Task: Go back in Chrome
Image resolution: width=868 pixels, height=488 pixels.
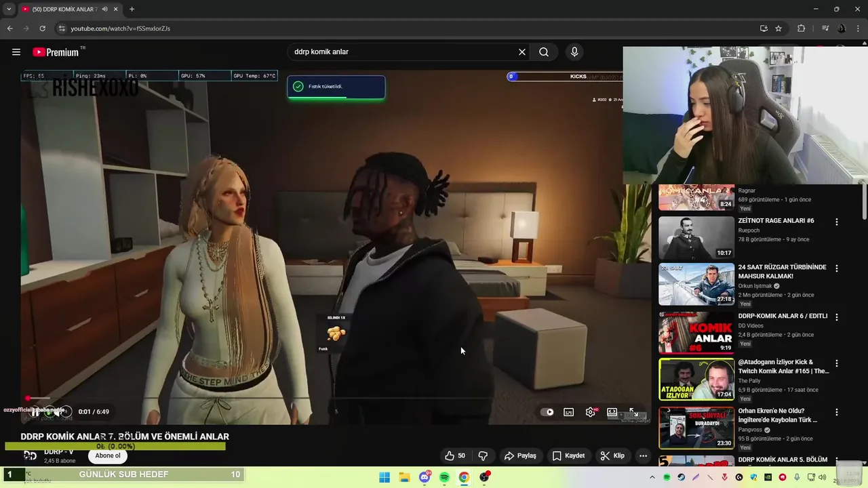Action: tap(9, 28)
